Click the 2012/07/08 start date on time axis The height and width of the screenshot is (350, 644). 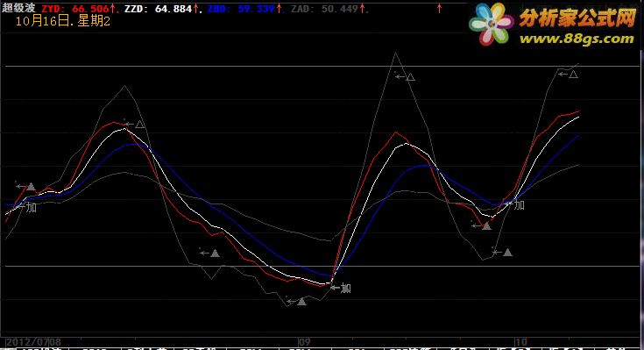33,342
